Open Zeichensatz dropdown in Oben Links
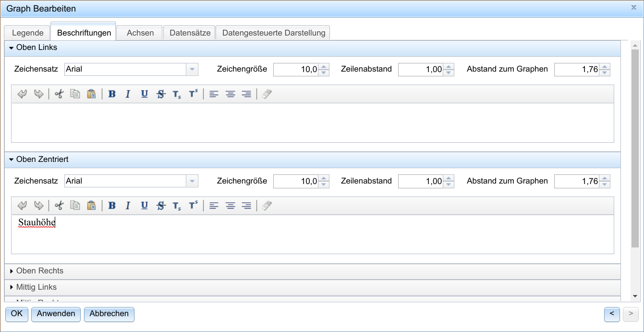This screenshot has width=644, height=332. (192, 70)
